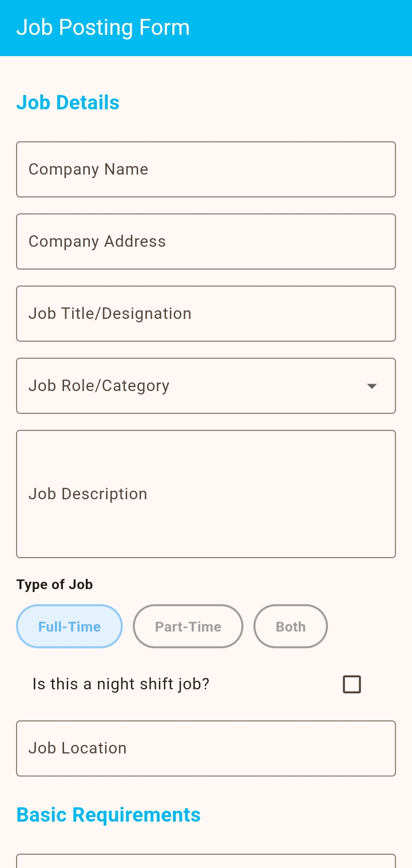This screenshot has width=412, height=868.
Task: Tick the night shift job checkbox
Action: click(x=352, y=684)
